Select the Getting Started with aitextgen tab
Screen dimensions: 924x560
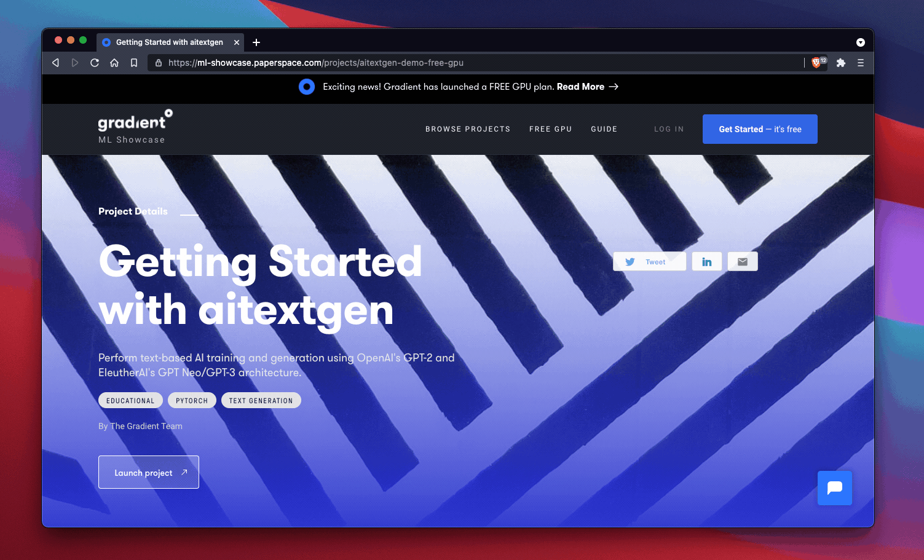coord(170,42)
